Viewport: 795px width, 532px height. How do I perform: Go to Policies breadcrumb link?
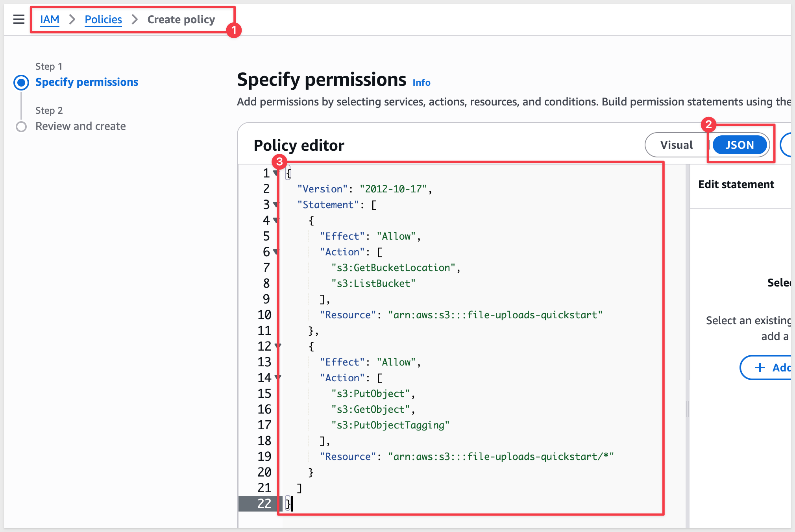point(103,19)
